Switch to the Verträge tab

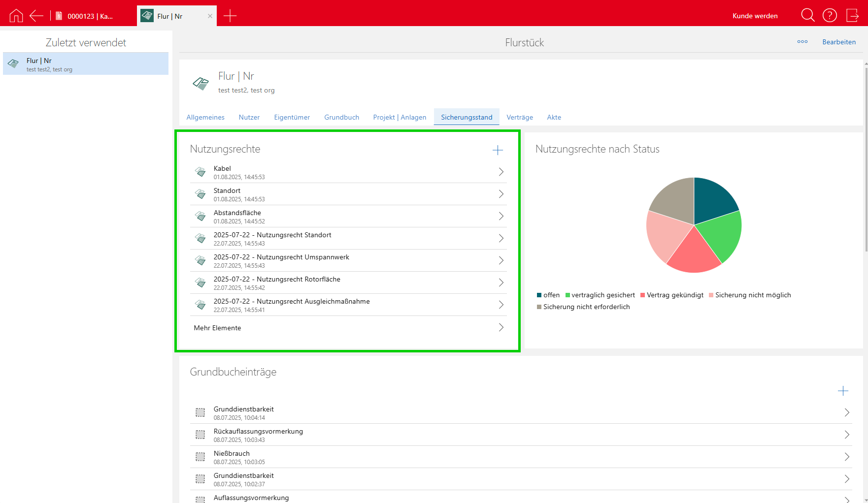(520, 117)
